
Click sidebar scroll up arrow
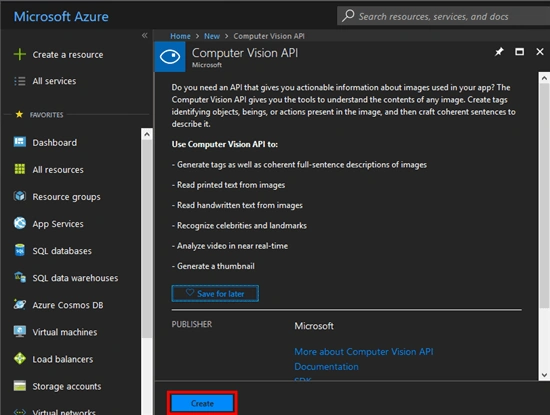tap(147, 134)
